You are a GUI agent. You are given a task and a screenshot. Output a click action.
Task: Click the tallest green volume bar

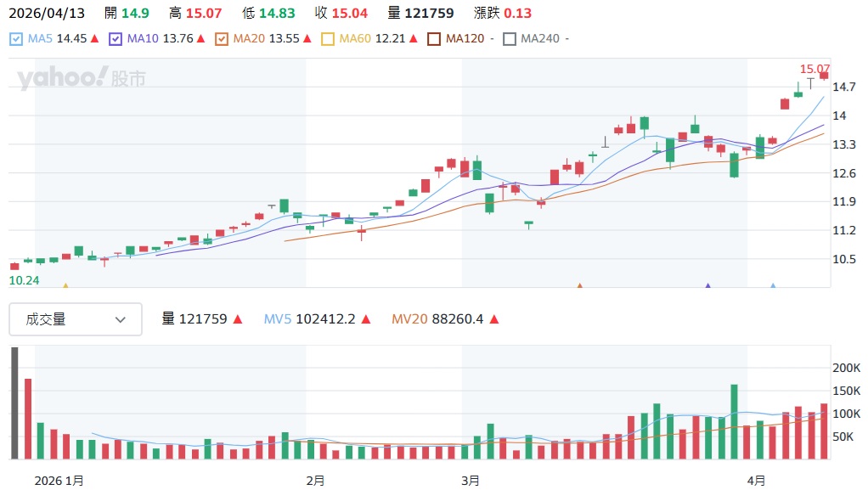coord(734,421)
